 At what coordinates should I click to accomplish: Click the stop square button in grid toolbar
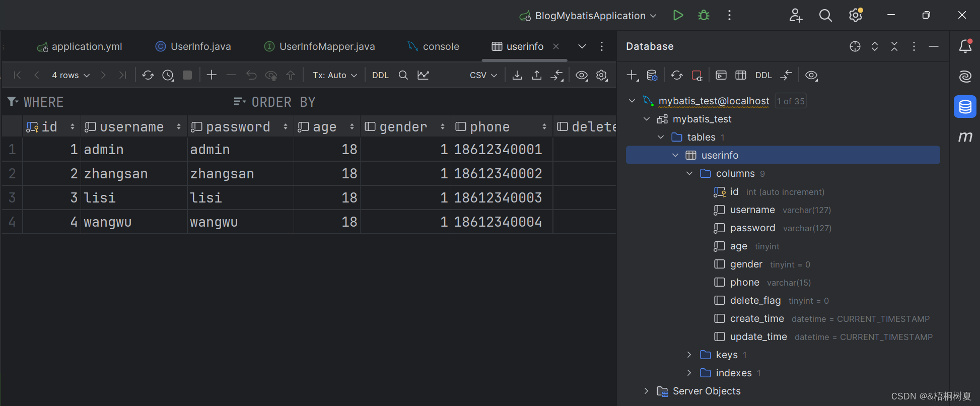click(187, 75)
